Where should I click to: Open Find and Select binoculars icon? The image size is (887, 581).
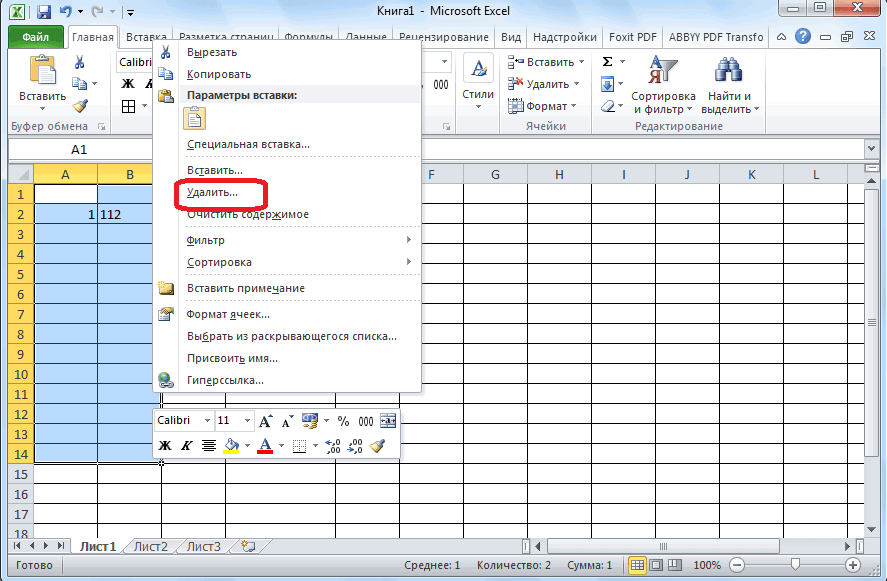click(x=729, y=71)
